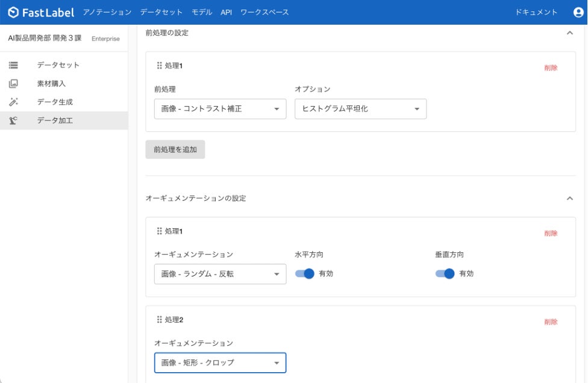Click the データセット list icon in sidebar
588x383 pixels.
point(13,65)
